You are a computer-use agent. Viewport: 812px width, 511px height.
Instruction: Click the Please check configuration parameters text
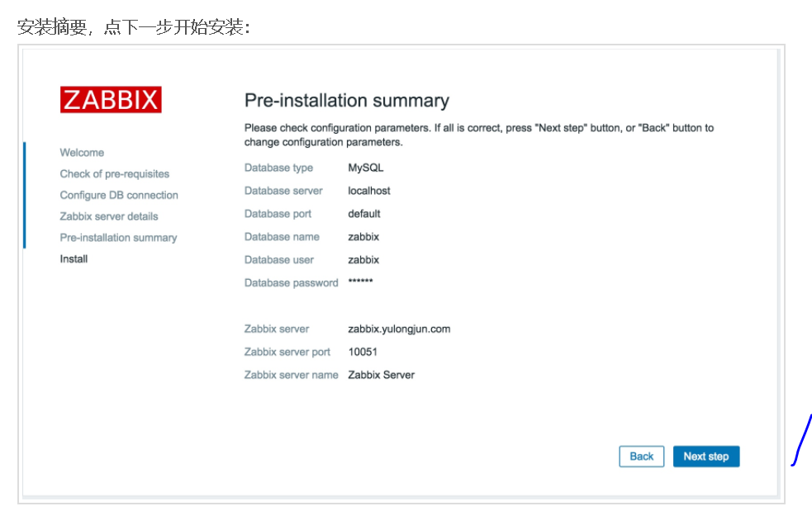(479, 135)
